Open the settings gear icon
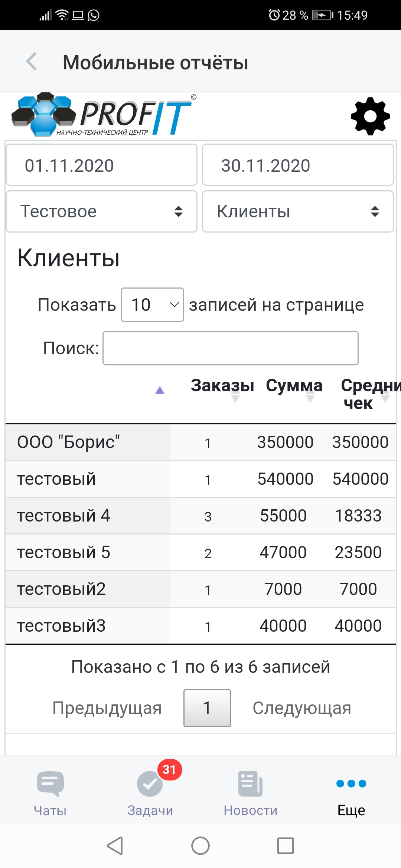This screenshot has width=401, height=868. coord(370,116)
